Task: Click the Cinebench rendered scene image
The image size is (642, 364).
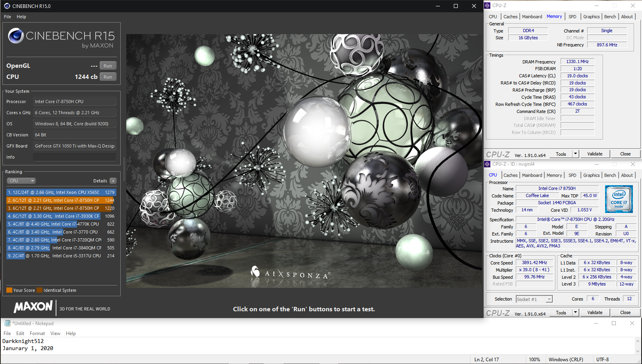Action: [304, 161]
